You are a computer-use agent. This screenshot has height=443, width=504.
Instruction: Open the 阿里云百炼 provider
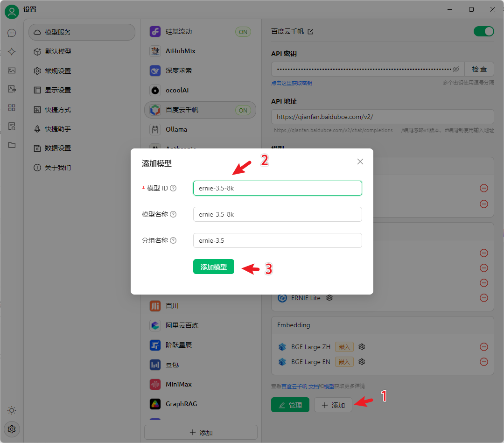pos(200,325)
